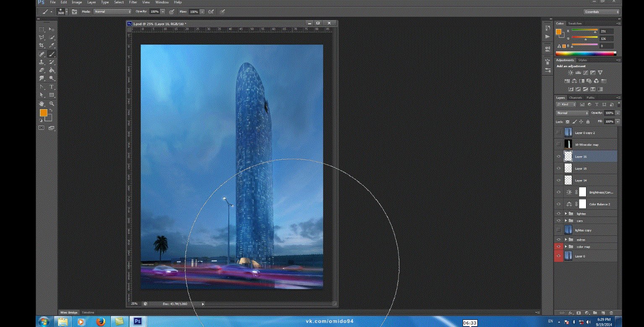The height and width of the screenshot is (327, 644).
Task: Select the Move tool
Action: (x=52, y=29)
